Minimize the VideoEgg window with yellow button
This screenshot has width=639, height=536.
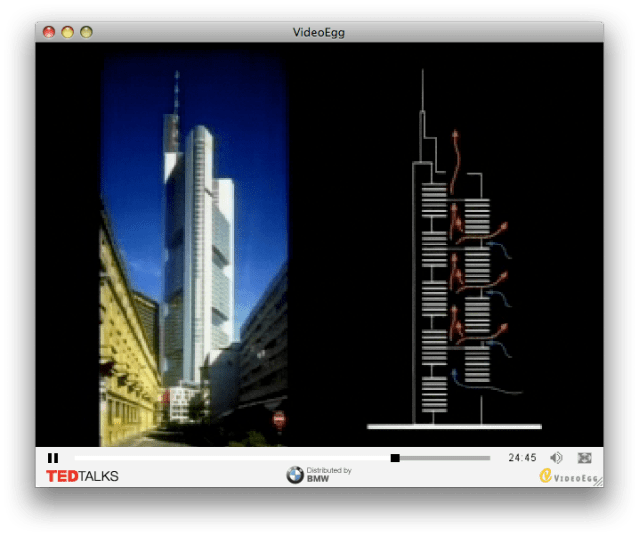tap(68, 32)
